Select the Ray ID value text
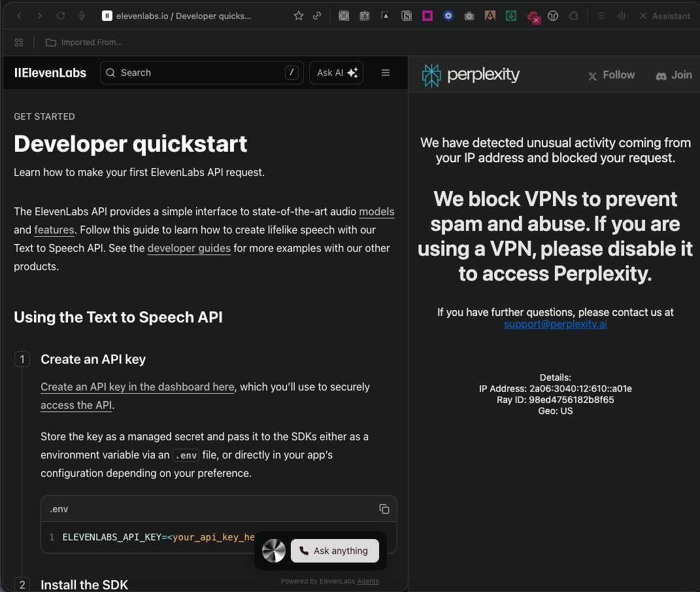The width and height of the screenshot is (700, 592). 571,400
